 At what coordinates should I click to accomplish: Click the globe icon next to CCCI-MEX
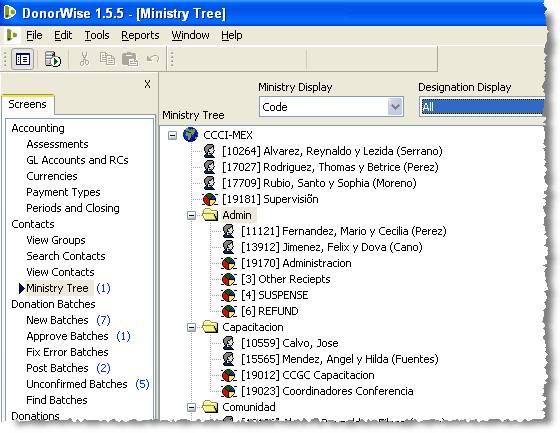coord(190,135)
